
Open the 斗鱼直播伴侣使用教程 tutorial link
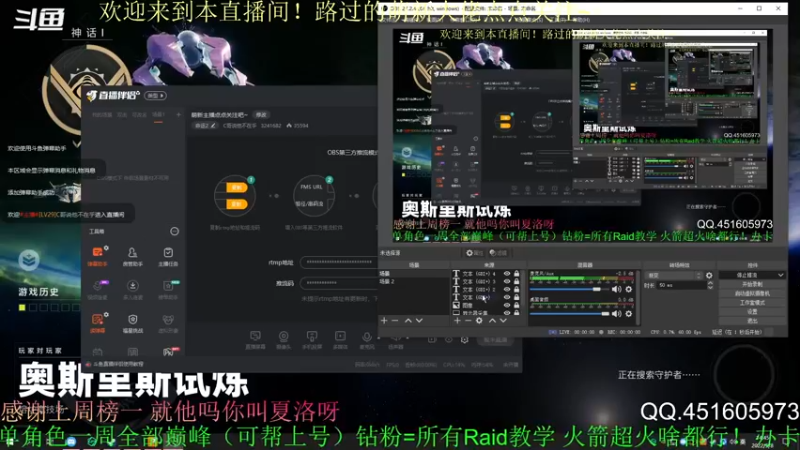(x=118, y=364)
